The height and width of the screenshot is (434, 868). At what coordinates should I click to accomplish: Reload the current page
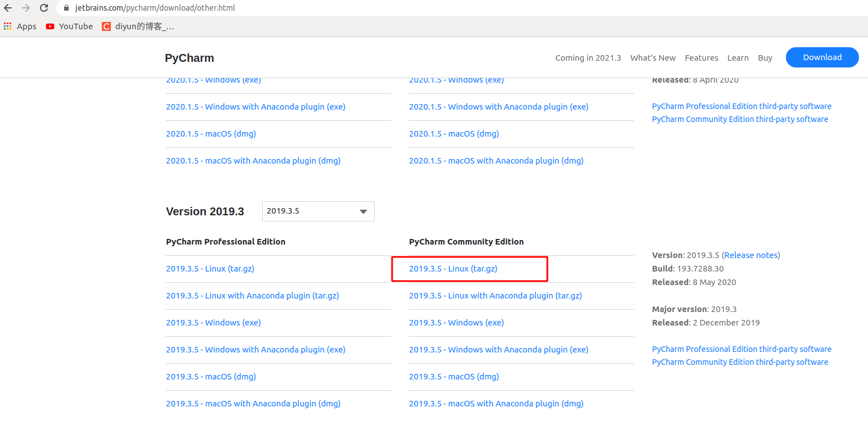(x=44, y=8)
